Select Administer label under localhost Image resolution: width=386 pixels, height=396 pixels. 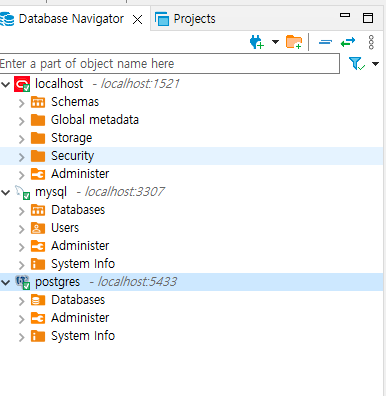[80, 174]
